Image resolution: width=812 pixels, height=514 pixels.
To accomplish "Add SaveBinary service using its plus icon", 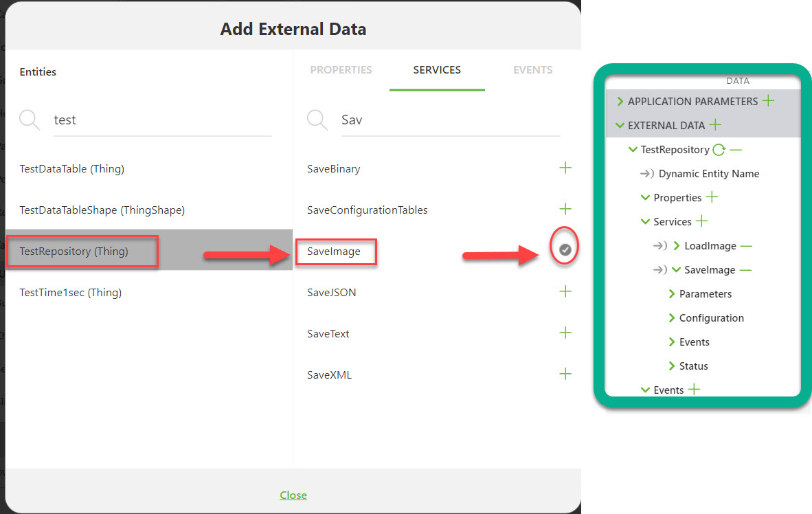I will (565, 167).
